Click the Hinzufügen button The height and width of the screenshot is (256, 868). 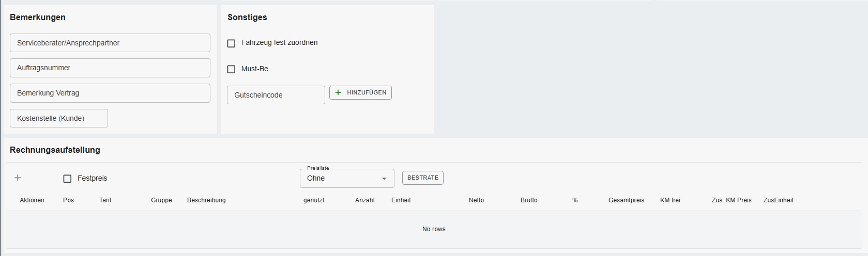(x=360, y=93)
